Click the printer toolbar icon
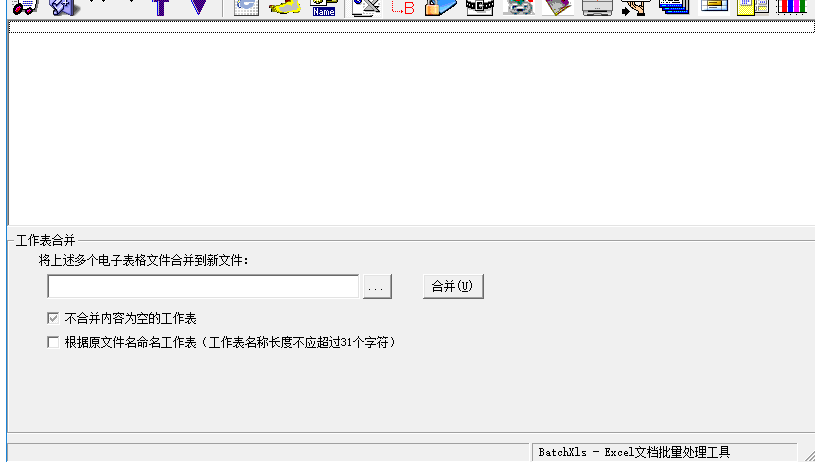This screenshot has width=815, height=462. pyautogui.click(x=597, y=7)
